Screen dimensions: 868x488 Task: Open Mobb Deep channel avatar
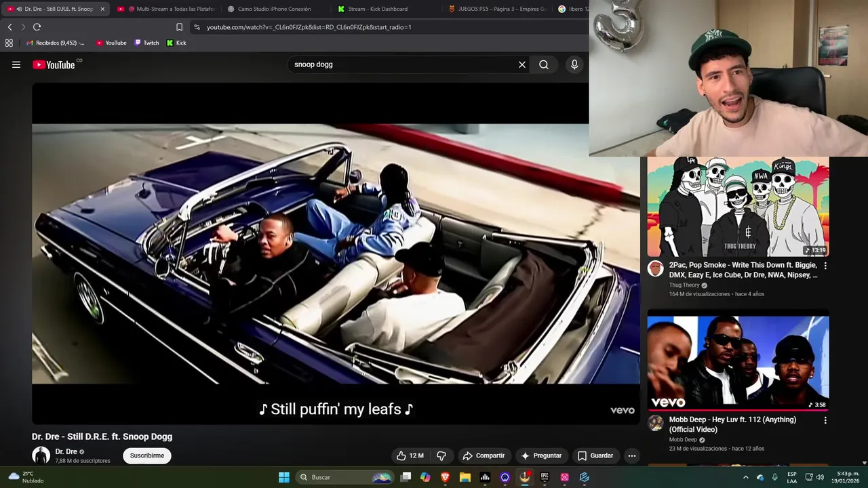pos(655,424)
